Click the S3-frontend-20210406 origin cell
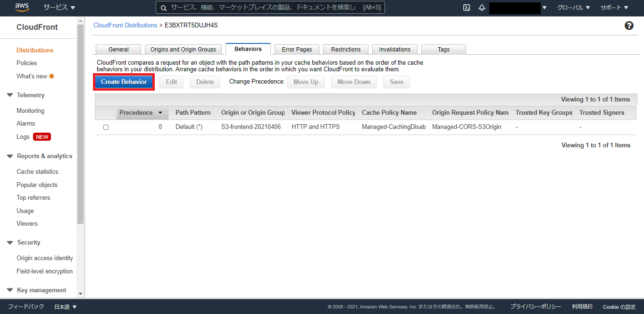Viewport: 644px width, 314px height. pos(250,127)
